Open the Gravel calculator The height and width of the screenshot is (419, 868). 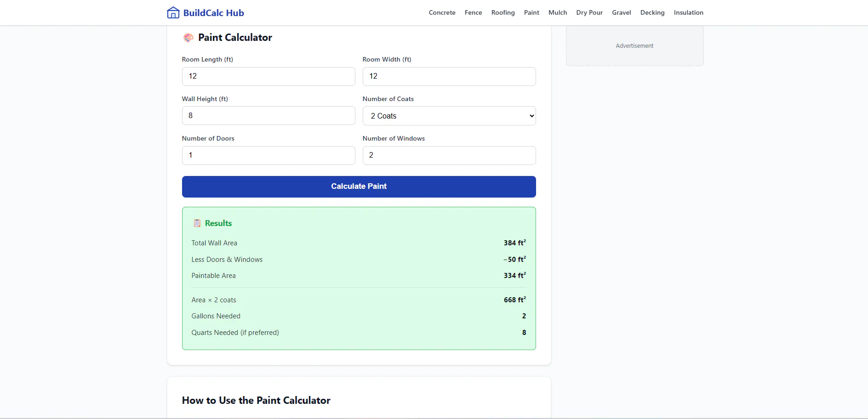(x=622, y=12)
